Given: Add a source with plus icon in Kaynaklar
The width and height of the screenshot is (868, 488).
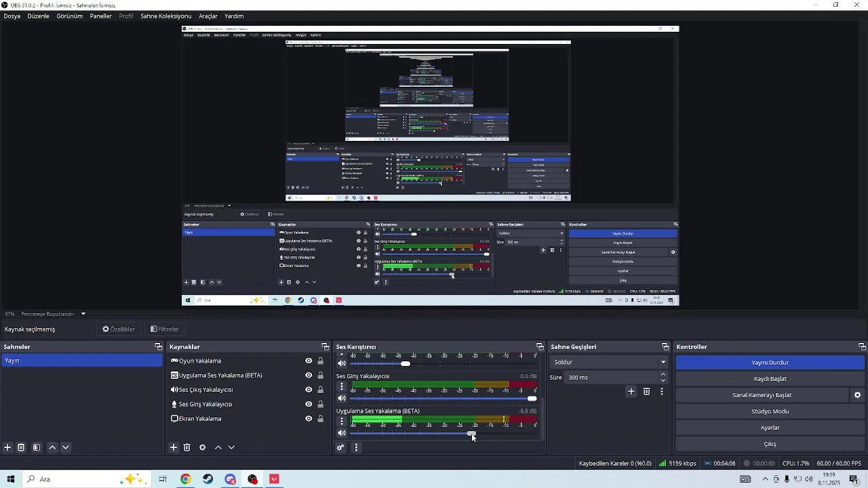Looking at the screenshot, I should (x=174, y=447).
